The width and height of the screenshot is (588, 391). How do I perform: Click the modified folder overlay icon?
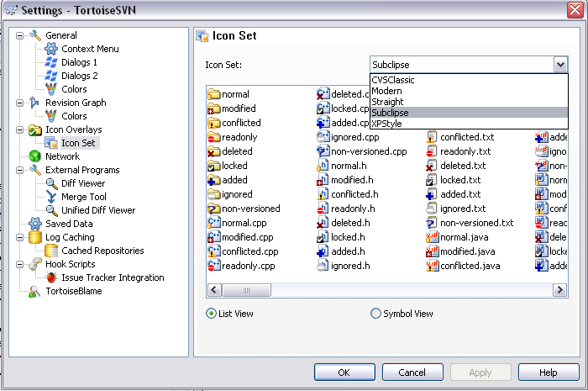[213, 108]
